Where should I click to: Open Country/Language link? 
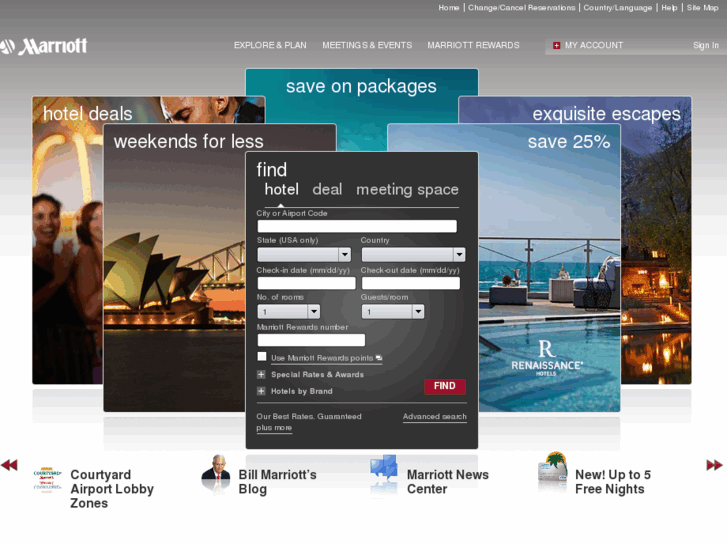(x=618, y=8)
